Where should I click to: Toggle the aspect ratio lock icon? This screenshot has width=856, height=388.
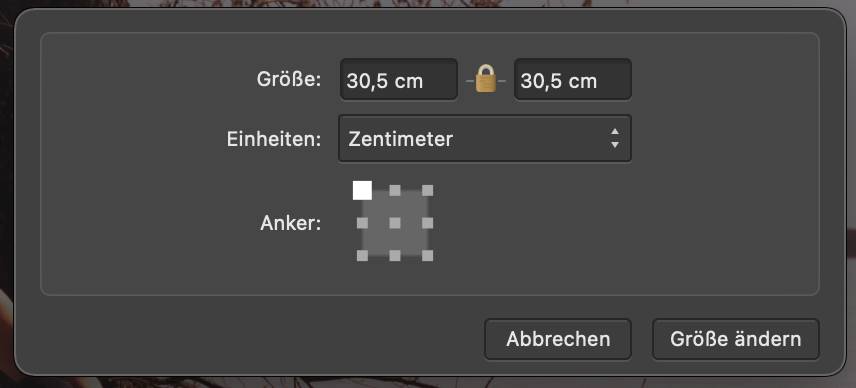486,79
